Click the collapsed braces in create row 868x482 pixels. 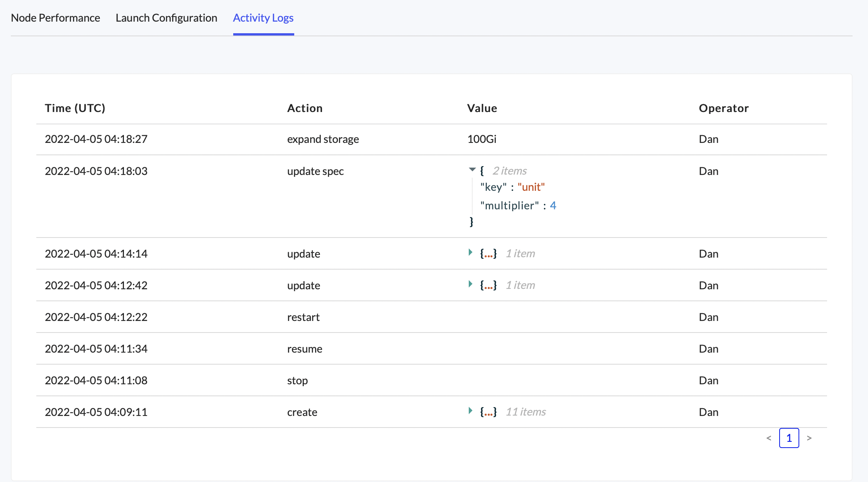coord(488,412)
